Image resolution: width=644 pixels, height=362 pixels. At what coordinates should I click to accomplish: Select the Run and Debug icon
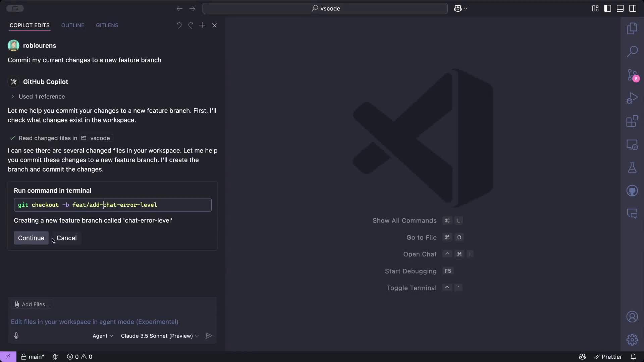click(633, 98)
